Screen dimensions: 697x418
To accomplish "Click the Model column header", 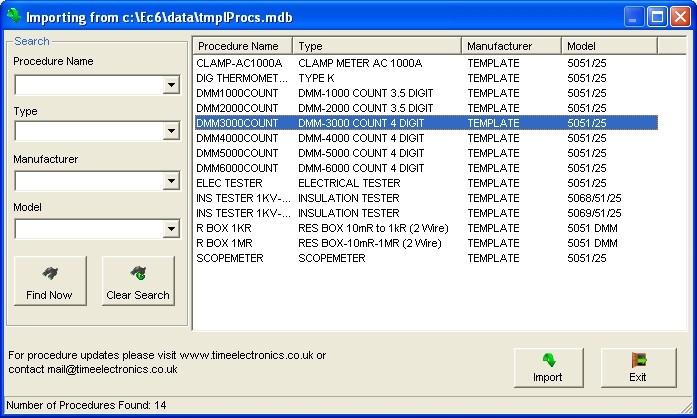I will (x=608, y=46).
